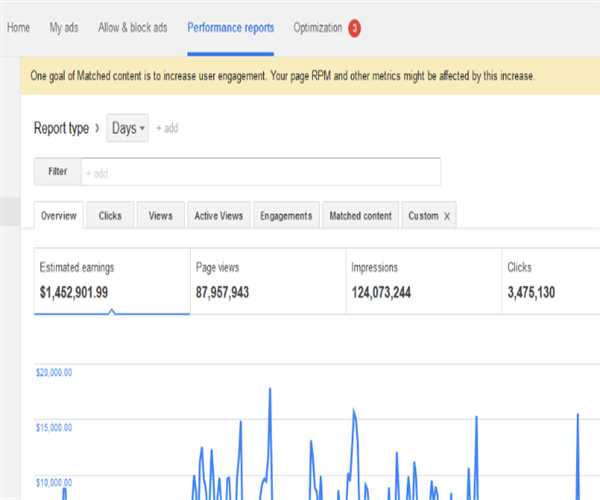
Task: Expand the Days report type dropdown
Action: (x=127, y=128)
